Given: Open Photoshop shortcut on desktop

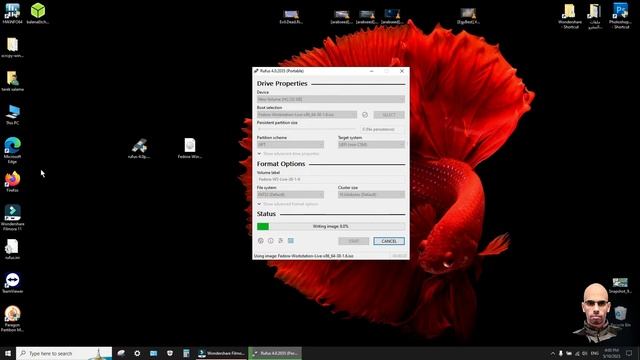Looking at the screenshot, I should [x=620, y=16].
